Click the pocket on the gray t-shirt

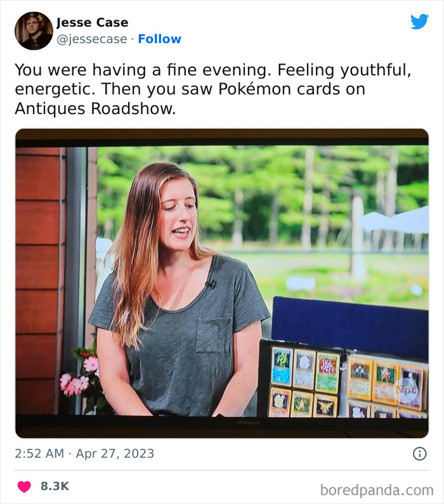(x=213, y=336)
